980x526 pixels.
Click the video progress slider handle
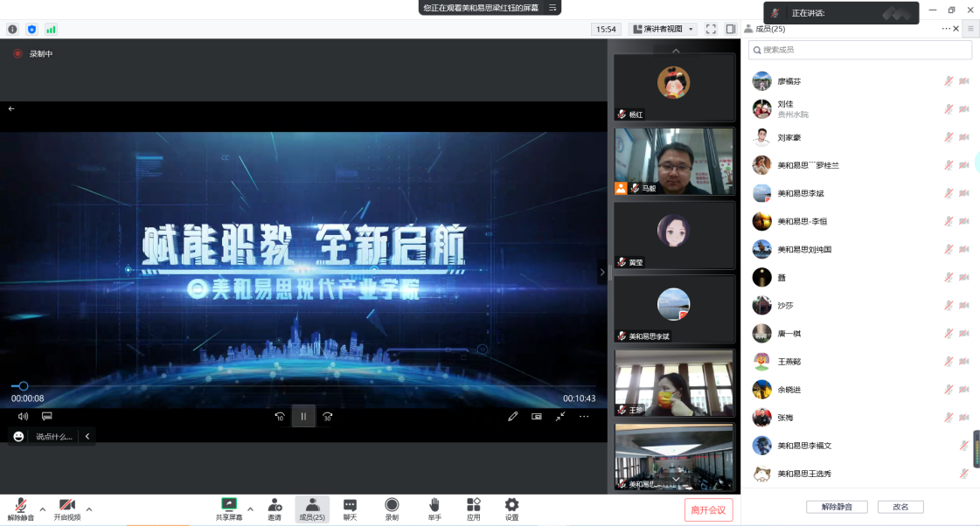[x=23, y=386]
